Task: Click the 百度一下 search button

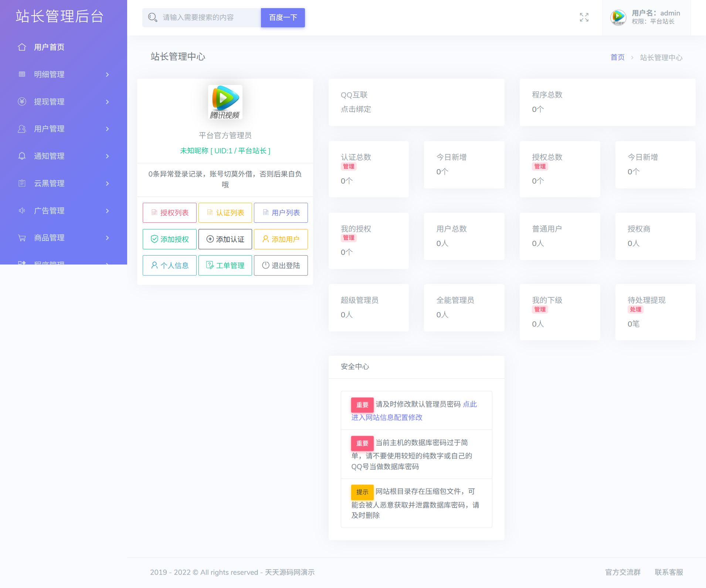Action: point(282,17)
